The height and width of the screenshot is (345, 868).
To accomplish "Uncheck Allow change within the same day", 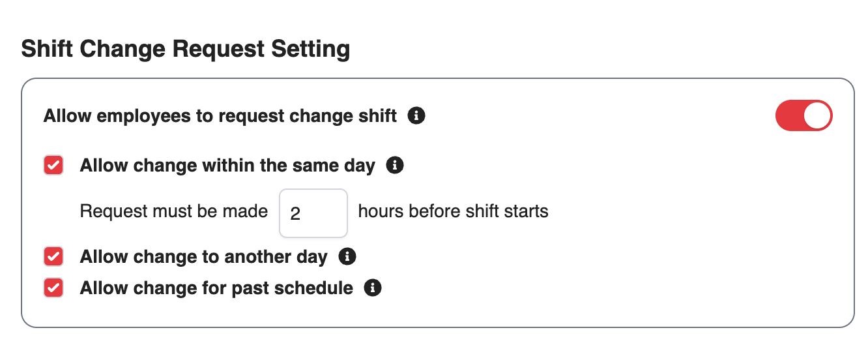I will 53,166.
